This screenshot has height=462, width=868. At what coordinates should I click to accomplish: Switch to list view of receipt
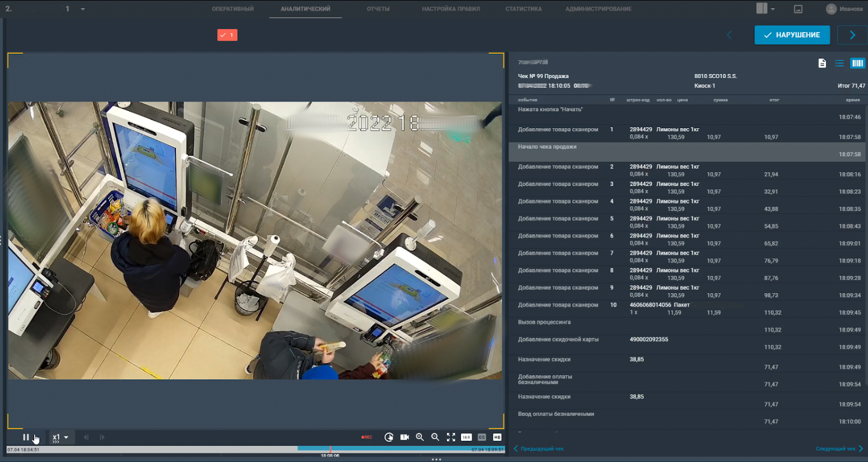point(839,64)
